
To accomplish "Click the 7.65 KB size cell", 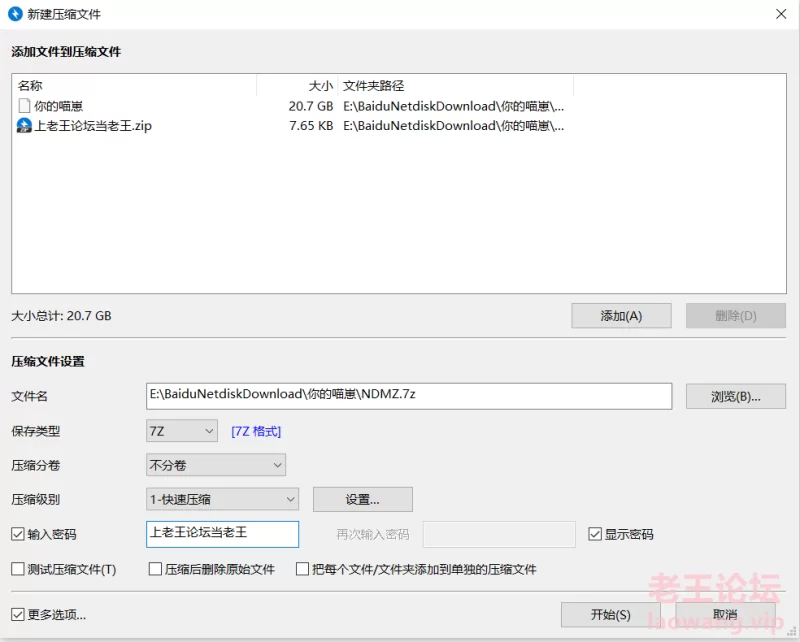I will point(311,126).
